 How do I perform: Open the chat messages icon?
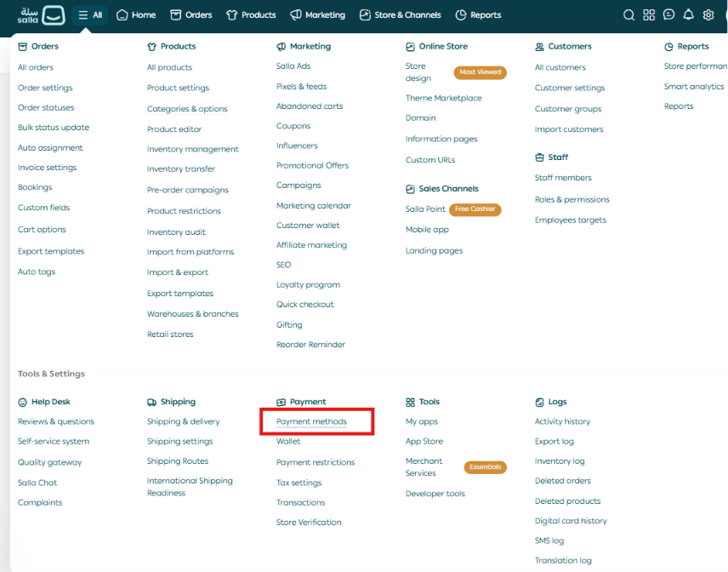pyautogui.click(x=668, y=14)
